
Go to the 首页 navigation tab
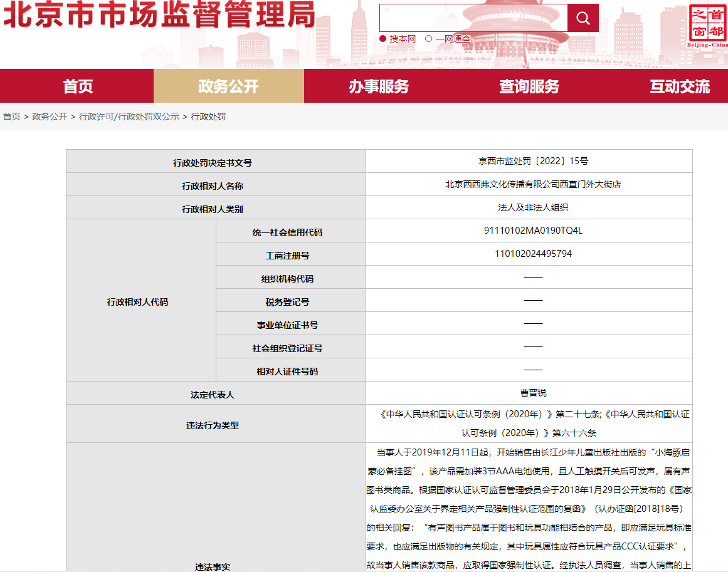(x=78, y=86)
